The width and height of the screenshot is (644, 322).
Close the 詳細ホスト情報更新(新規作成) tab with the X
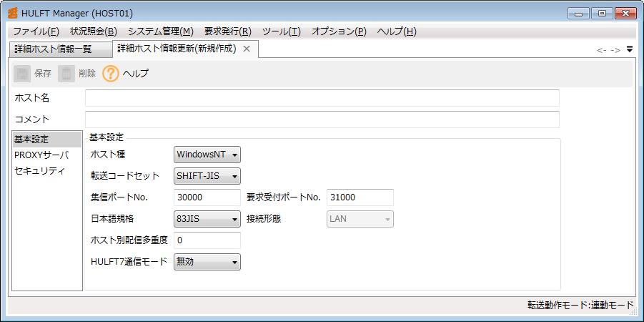(247, 49)
